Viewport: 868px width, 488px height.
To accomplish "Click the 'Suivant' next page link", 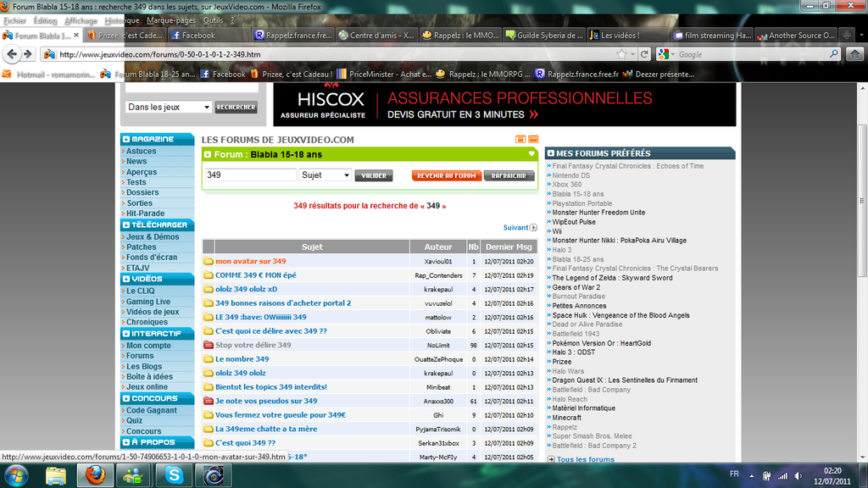I will [520, 228].
